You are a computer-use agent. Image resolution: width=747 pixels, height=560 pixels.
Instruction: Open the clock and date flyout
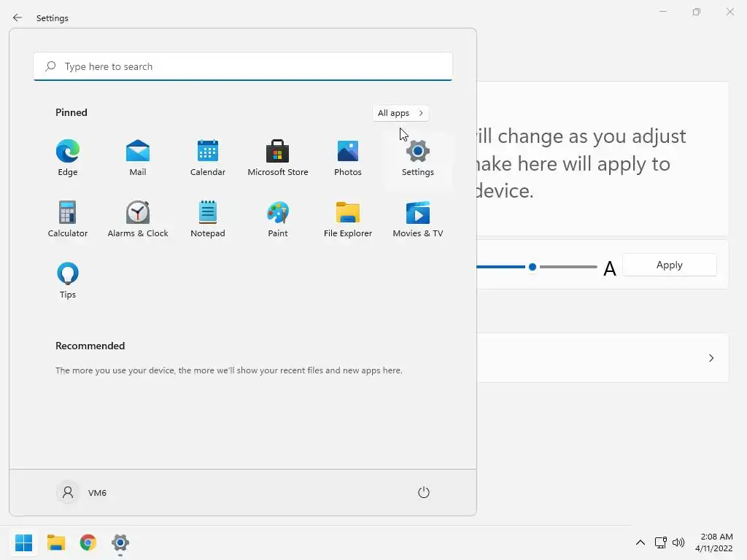pyautogui.click(x=713, y=542)
